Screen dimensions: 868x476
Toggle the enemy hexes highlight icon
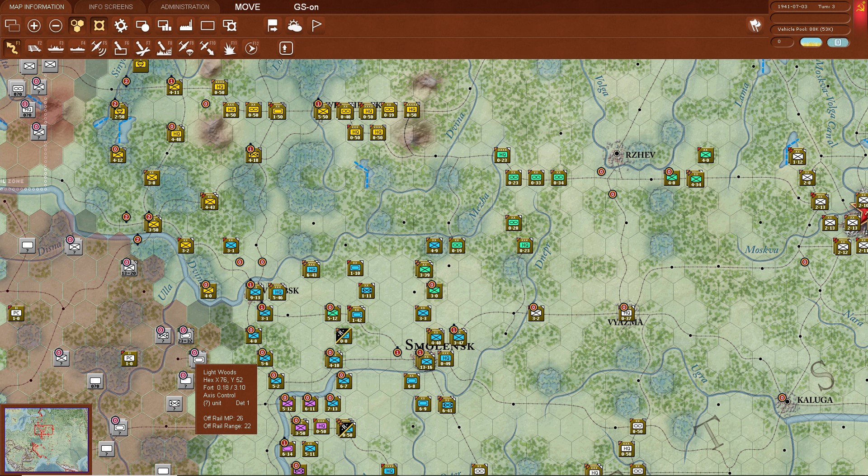(x=99, y=26)
